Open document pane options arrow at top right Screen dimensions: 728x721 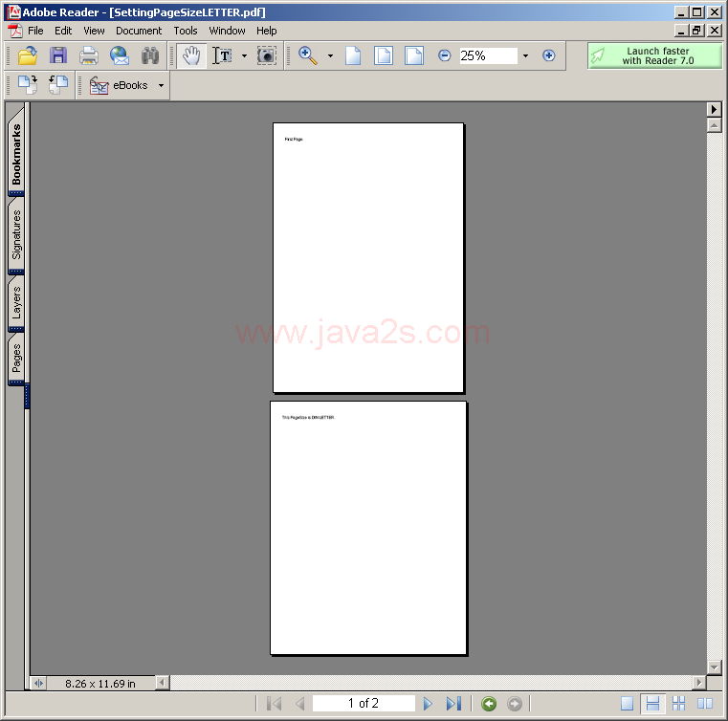point(714,110)
